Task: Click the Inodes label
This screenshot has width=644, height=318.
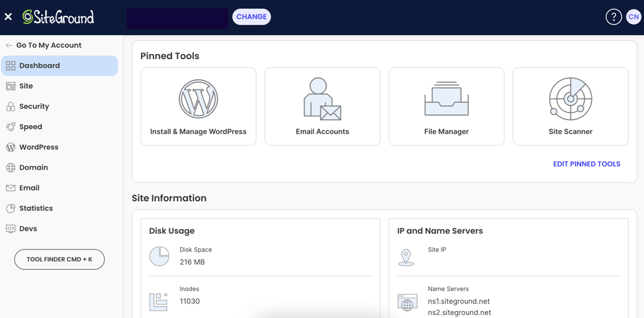Action: coord(189,289)
